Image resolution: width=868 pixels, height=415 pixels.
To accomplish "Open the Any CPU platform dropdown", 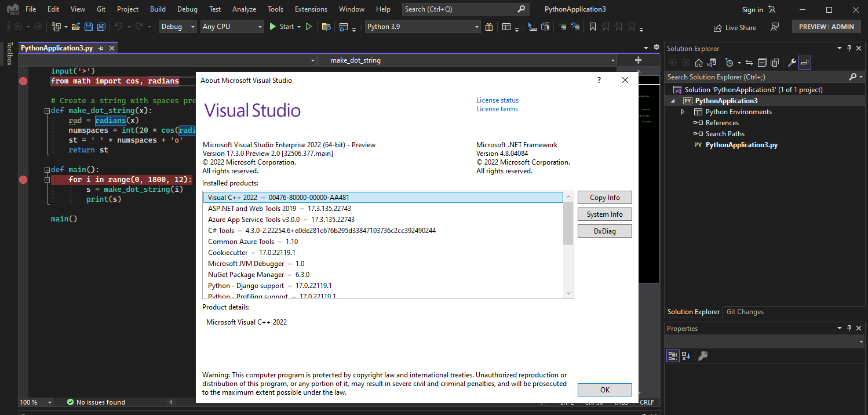I will click(232, 27).
